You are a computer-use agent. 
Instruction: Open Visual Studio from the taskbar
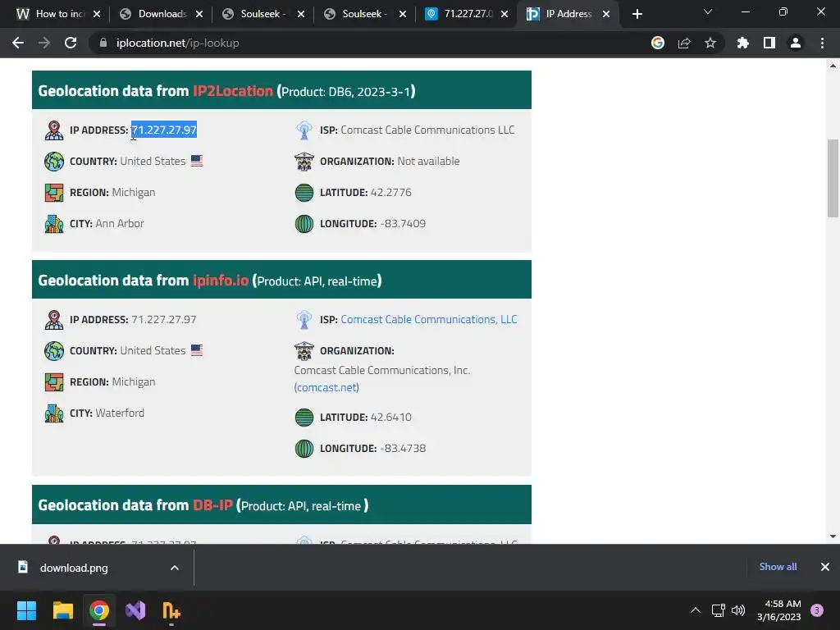pyautogui.click(x=135, y=610)
